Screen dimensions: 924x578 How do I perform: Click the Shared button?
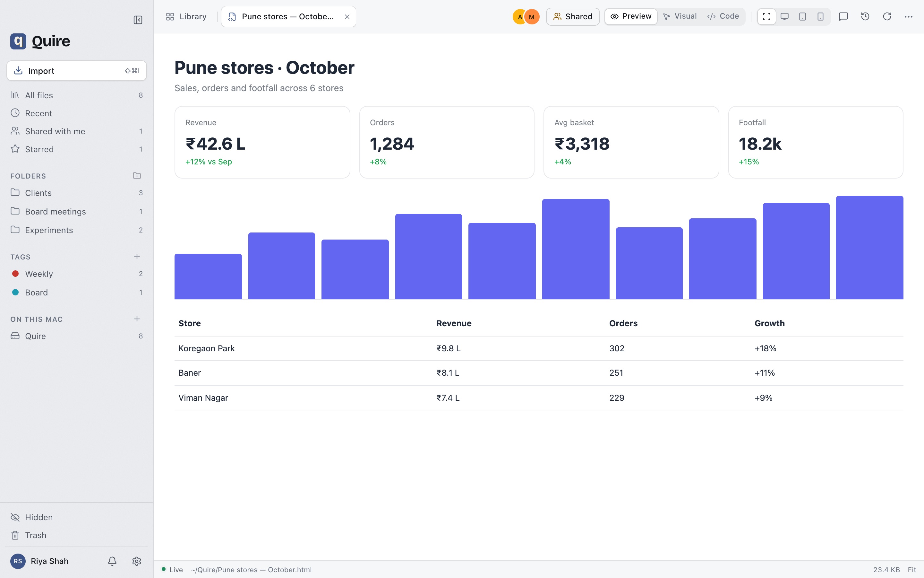[573, 16]
